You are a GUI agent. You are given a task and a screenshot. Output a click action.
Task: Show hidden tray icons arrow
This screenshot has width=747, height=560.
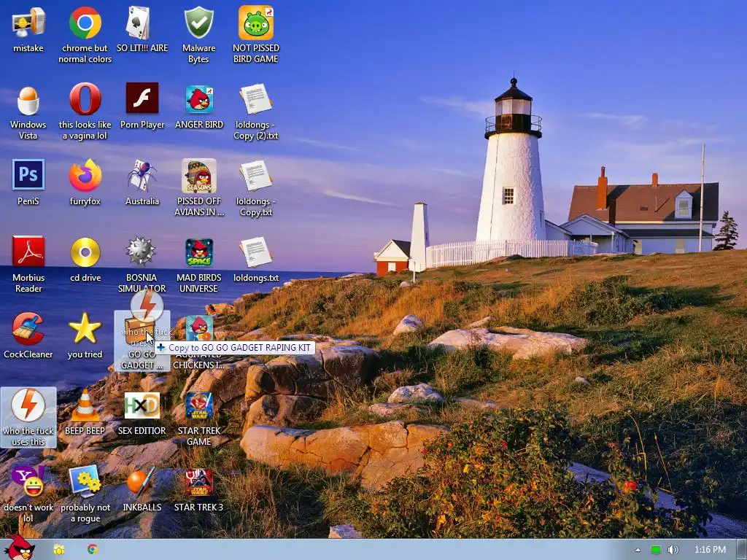coord(638,550)
